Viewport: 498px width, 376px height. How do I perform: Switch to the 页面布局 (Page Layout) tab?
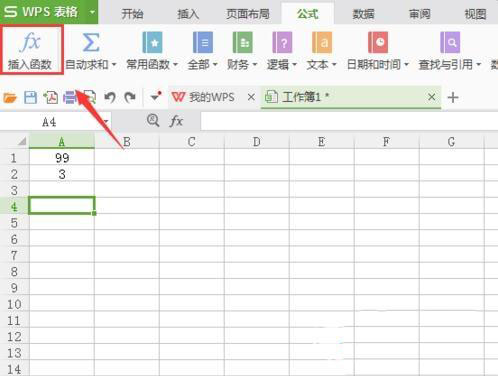248,14
